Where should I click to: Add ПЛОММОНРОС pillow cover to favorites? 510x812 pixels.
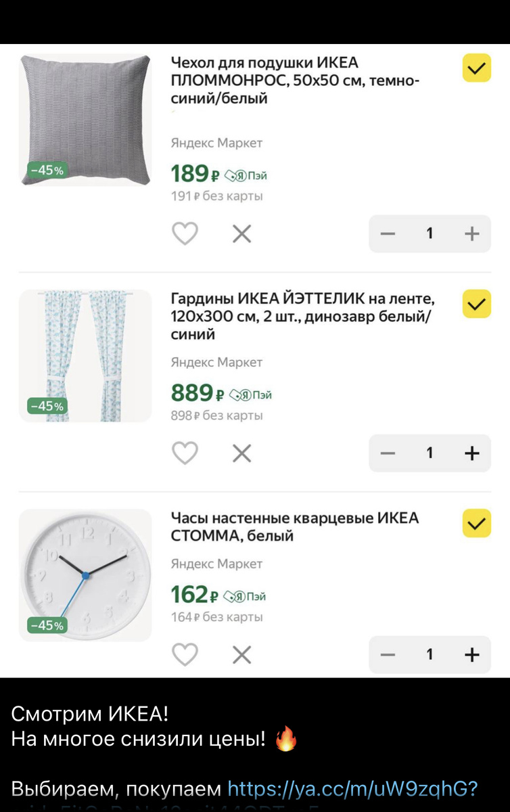click(x=185, y=233)
